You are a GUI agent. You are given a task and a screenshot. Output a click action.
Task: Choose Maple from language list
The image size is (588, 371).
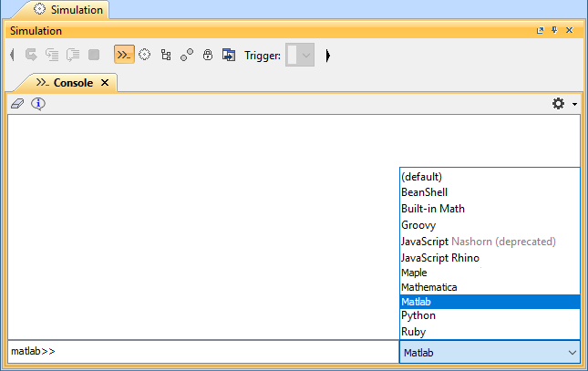(490, 273)
